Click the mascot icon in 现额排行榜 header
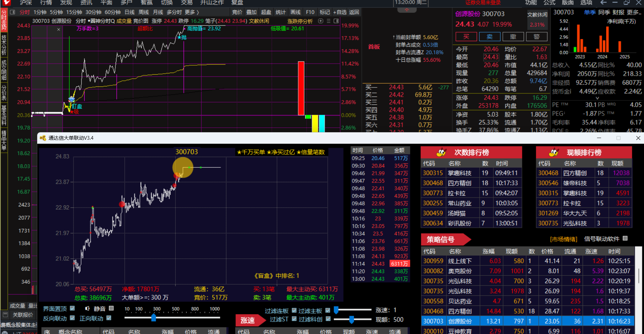 554,152
